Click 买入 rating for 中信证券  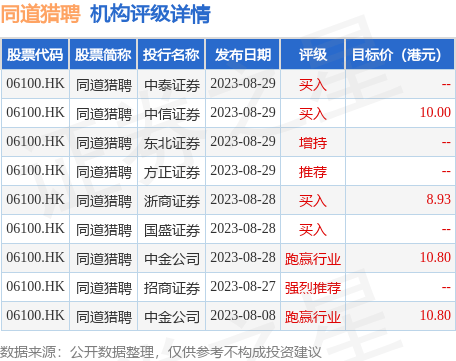pos(313,114)
